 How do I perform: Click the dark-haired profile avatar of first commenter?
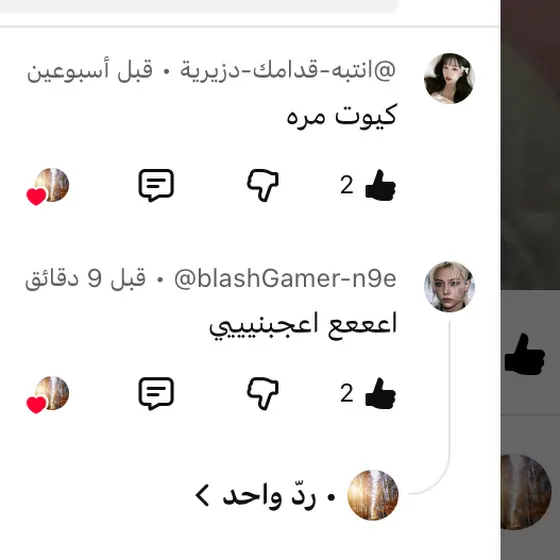(x=449, y=78)
